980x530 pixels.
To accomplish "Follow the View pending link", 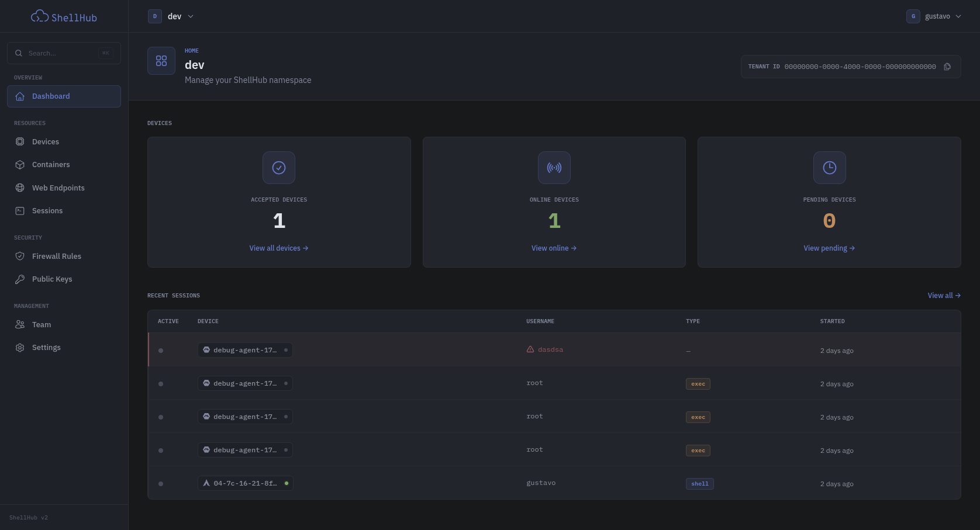I will 829,248.
